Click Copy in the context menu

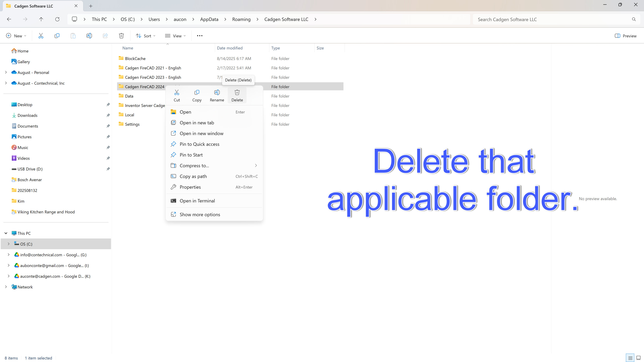[x=197, y=96]
